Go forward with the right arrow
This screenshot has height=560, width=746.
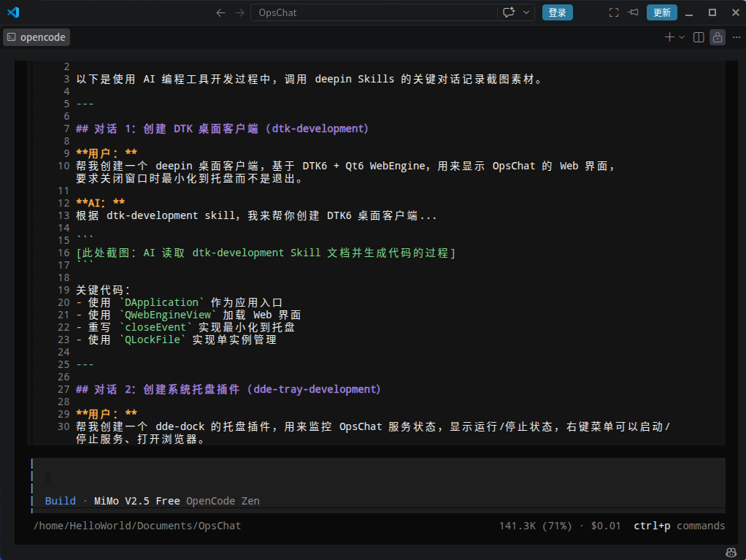click(x=239, y=13)
